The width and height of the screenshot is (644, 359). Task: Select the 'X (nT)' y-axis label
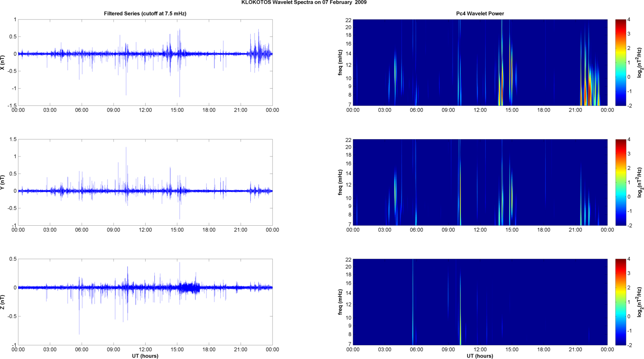point(3,62)
